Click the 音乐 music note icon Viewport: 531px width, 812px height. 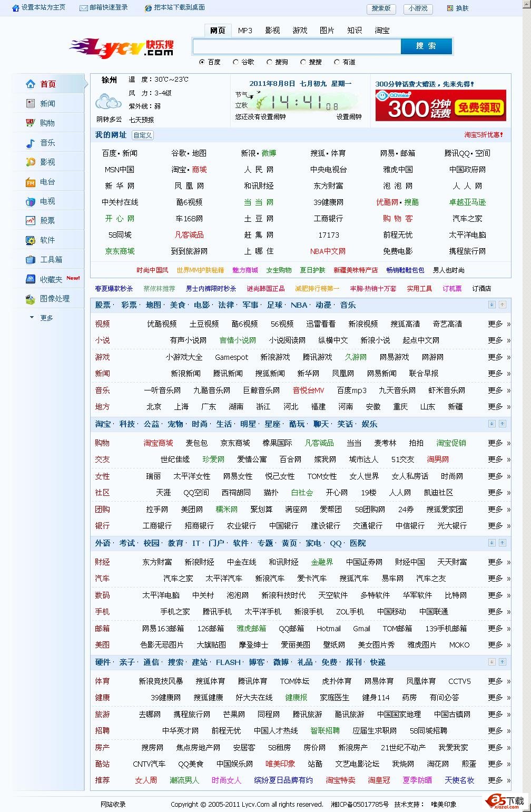pos(31,143)
